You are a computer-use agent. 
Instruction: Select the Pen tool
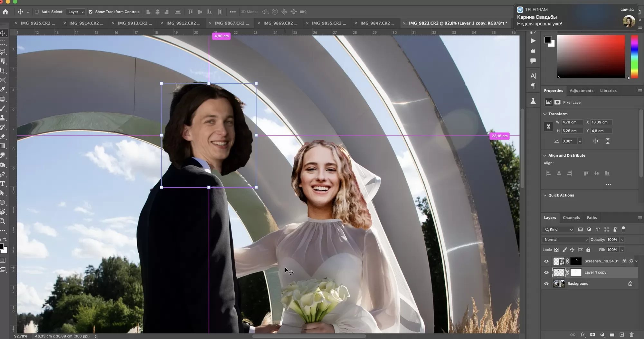coord(3,174)
